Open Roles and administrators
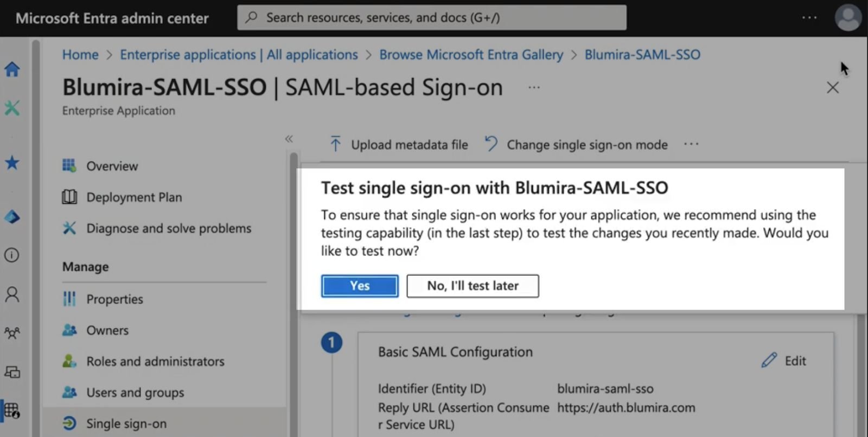This screenshot has width=868, height=437. [155, 362]
